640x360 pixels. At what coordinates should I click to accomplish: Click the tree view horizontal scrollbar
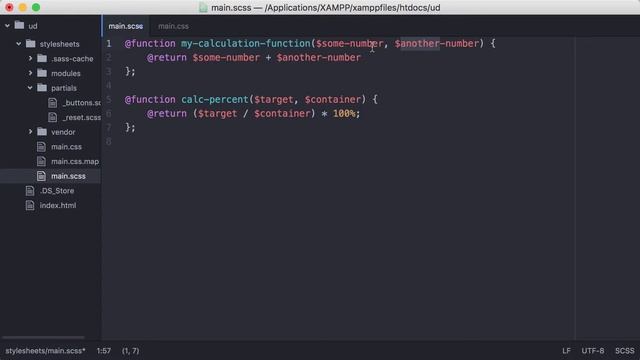pos(43,337)
